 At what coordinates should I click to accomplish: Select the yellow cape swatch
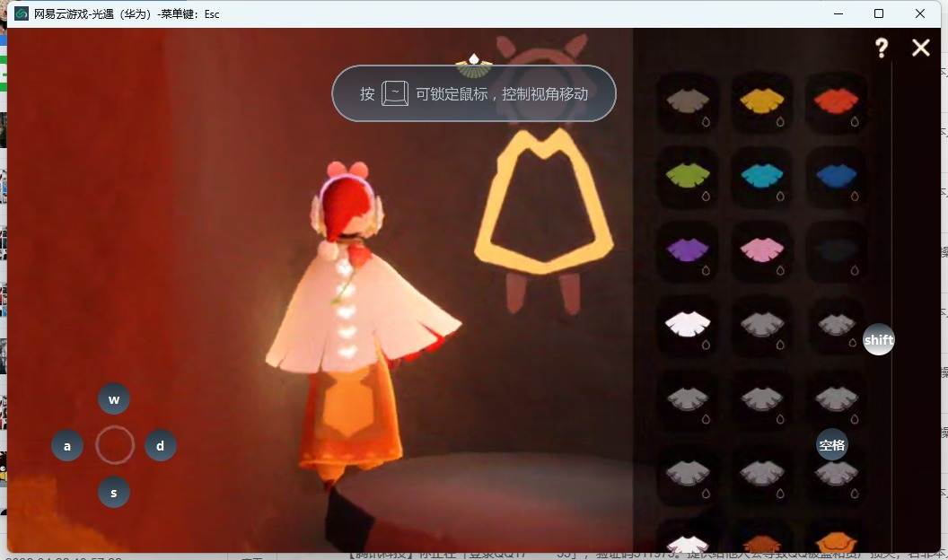coord(762,102)
